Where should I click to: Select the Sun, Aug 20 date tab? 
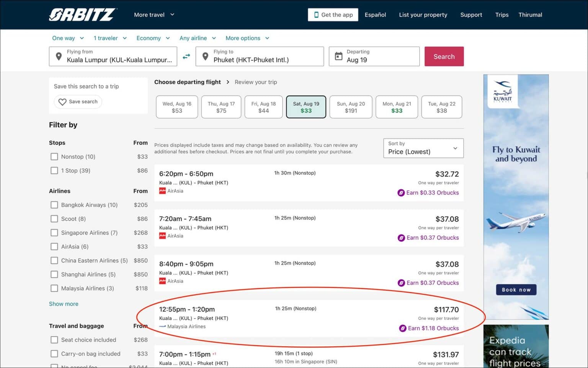[x=350, y=107]
